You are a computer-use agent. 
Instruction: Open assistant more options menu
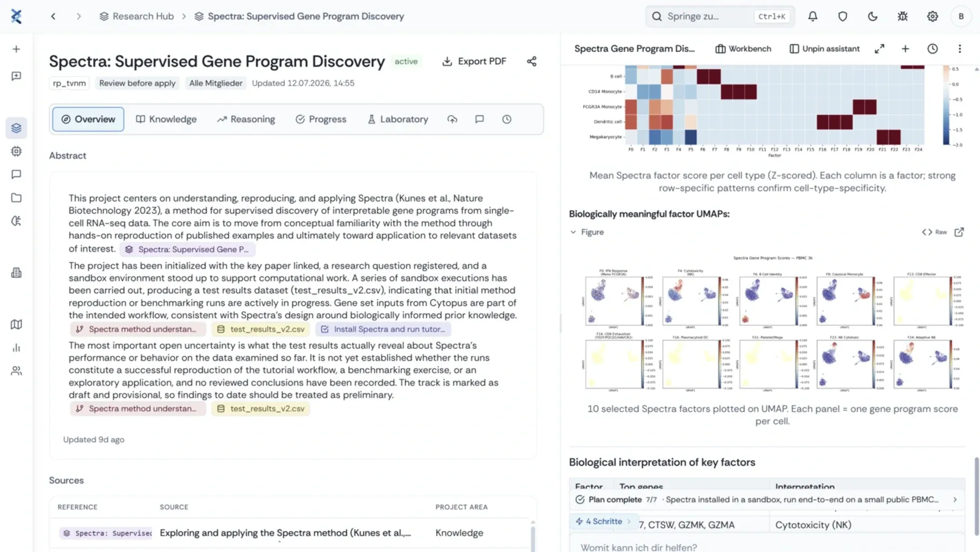pyautogui.click(x=960, y=48)
